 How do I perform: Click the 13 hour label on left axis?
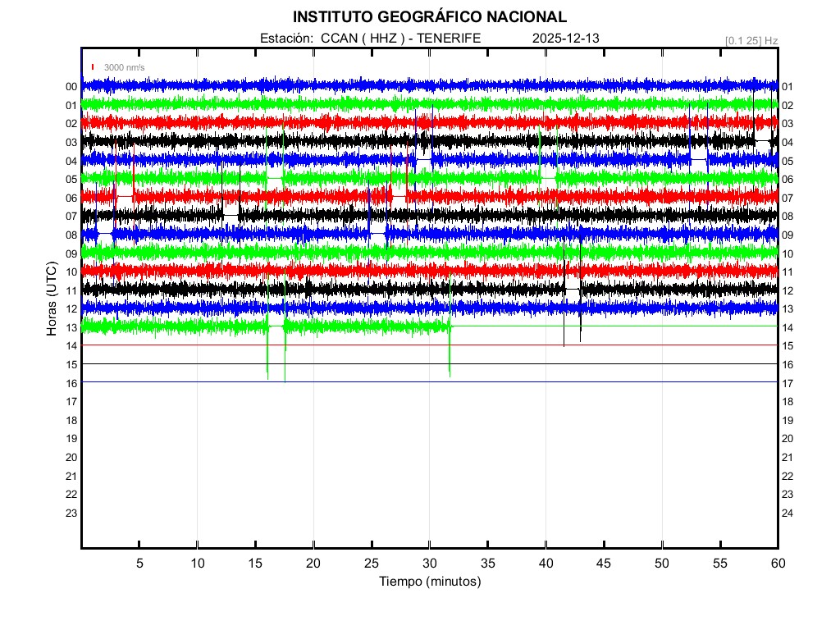tap(71, 328)
